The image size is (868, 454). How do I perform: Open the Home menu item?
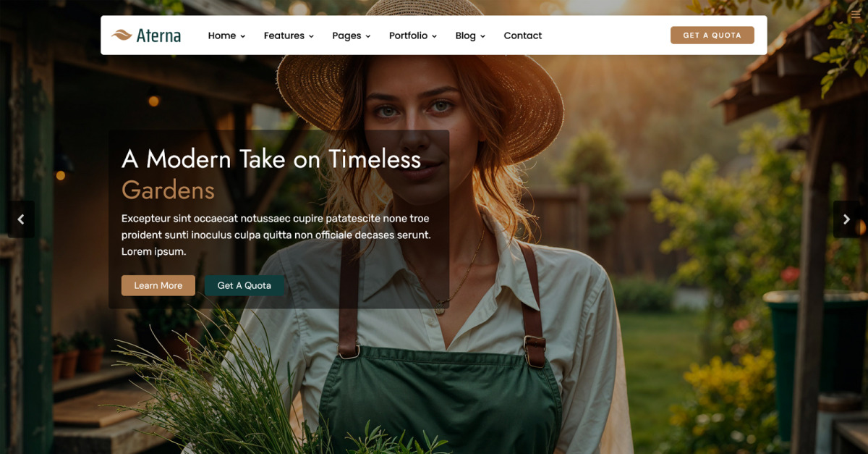pyautogui.click(x=222, y=35)
